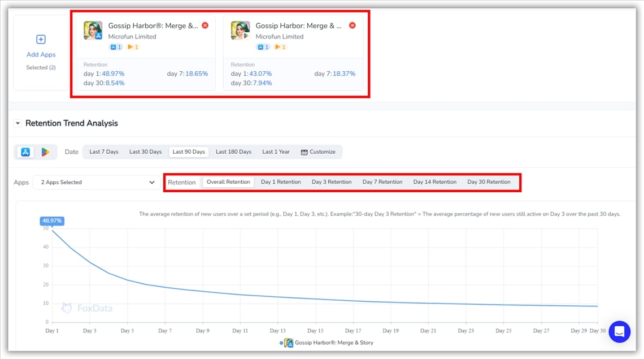
Task: Select the Last 30 Days range
Action: click(x=145, y=152)
